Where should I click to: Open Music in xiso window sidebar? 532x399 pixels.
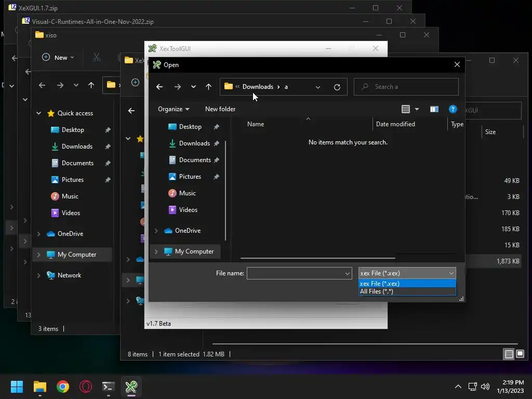70,196
